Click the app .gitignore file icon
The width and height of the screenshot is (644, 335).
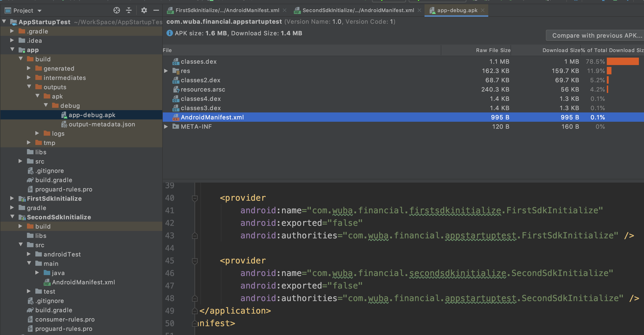pyautogui.click(x=30, y=171)
